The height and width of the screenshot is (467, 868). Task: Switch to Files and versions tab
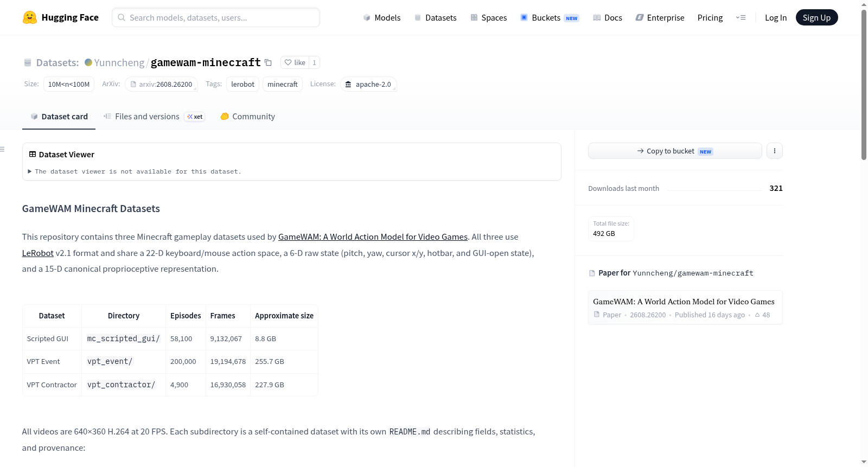(x=154, y=117)
